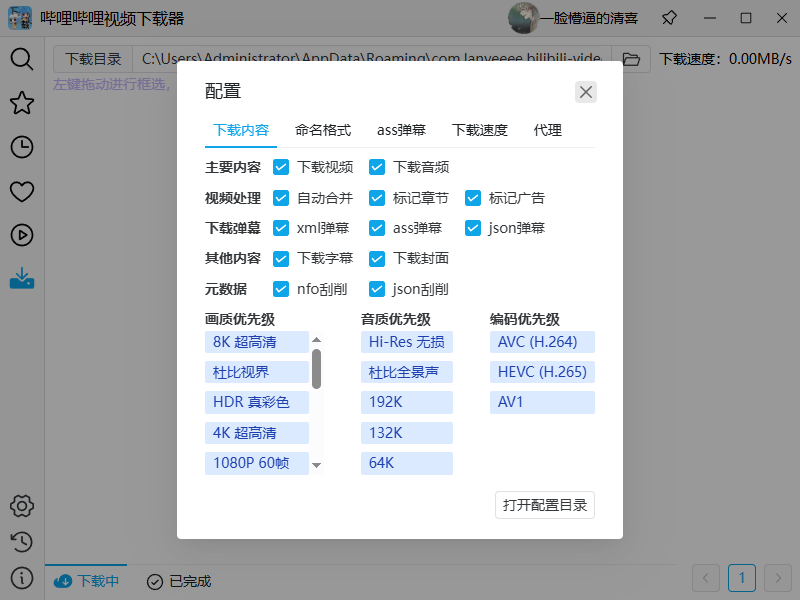View the 已完成 downloads tab
The height and width of the screenshot is (600, 800).
coord(178,581)
